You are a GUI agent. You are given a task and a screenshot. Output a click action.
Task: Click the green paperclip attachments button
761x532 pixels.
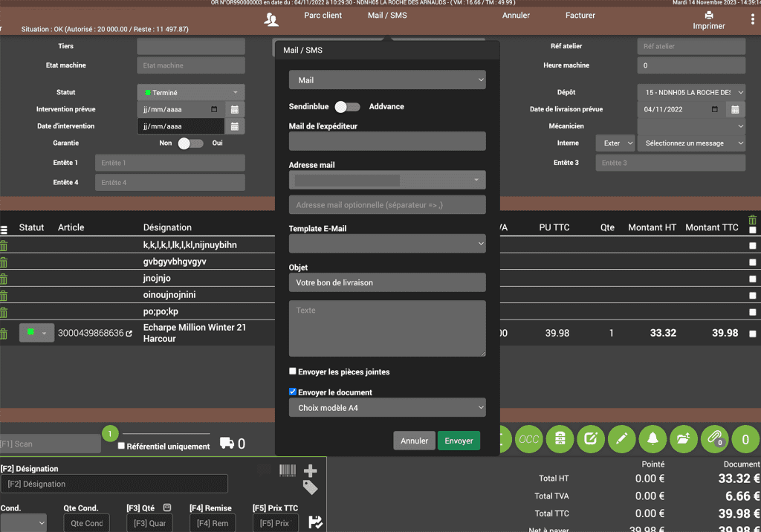click(715, 439)
